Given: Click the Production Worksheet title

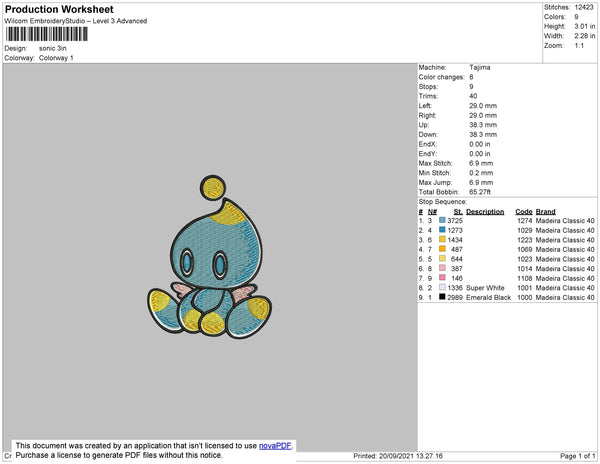Looking at the screenshot, I should (x=59, y=9).
